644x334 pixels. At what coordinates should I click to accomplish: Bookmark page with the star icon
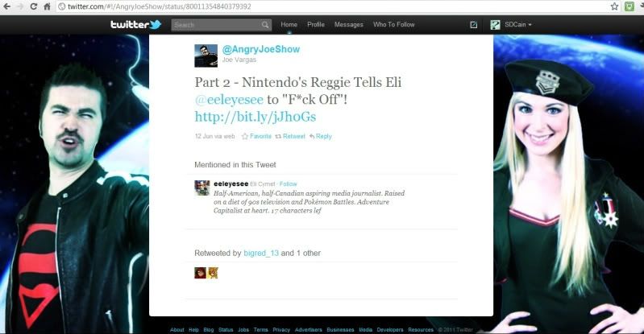(614, 6)
